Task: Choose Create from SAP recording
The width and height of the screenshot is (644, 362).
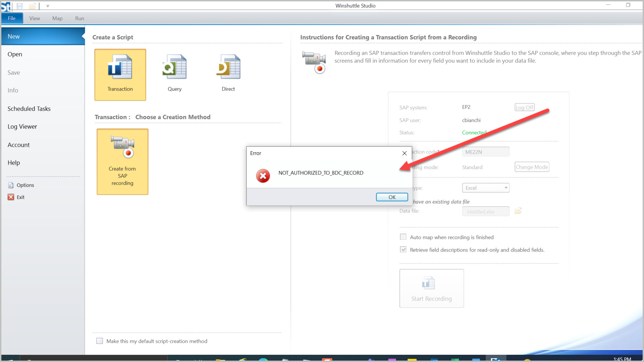Action: [x=122, y=162]
